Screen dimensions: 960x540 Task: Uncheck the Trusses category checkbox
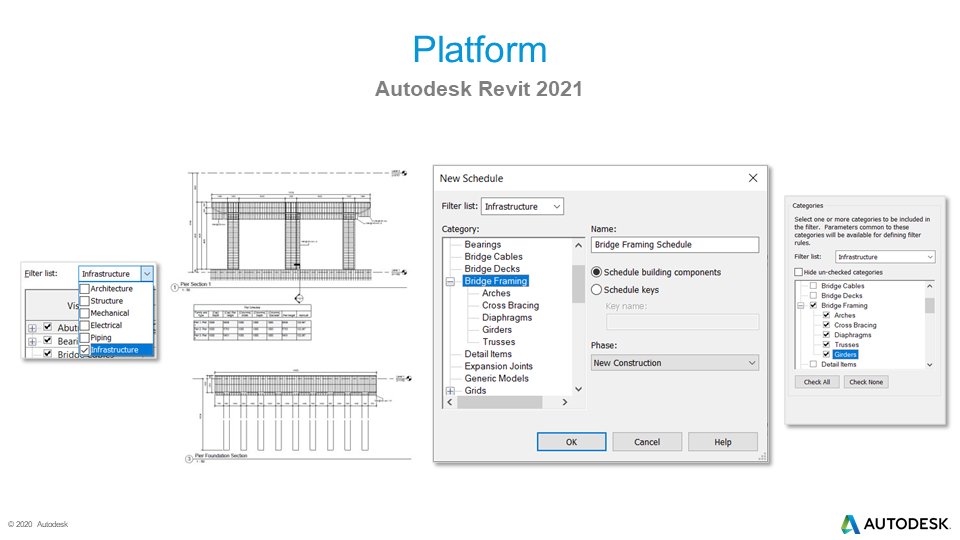point(826,344)
